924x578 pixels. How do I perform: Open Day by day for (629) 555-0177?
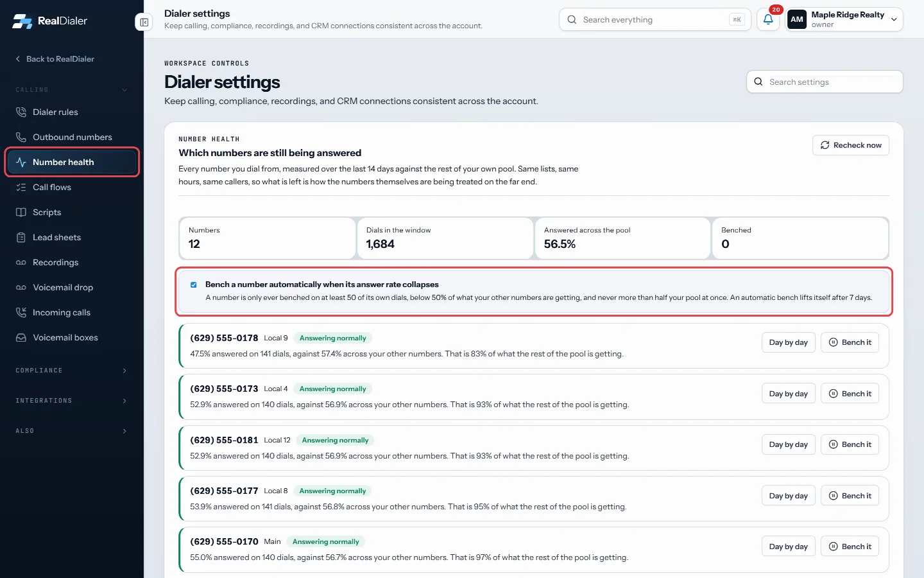[x=789, y=496]
